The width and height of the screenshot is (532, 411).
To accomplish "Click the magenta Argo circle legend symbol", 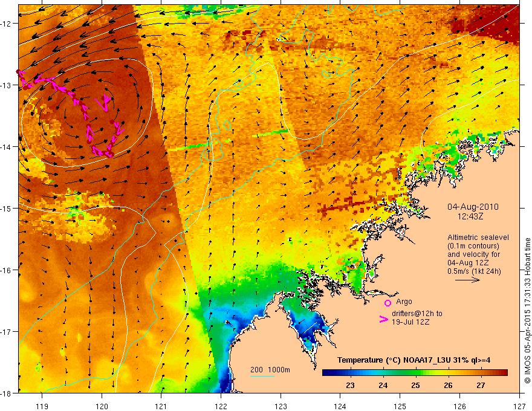I will [x=388, y=303].
